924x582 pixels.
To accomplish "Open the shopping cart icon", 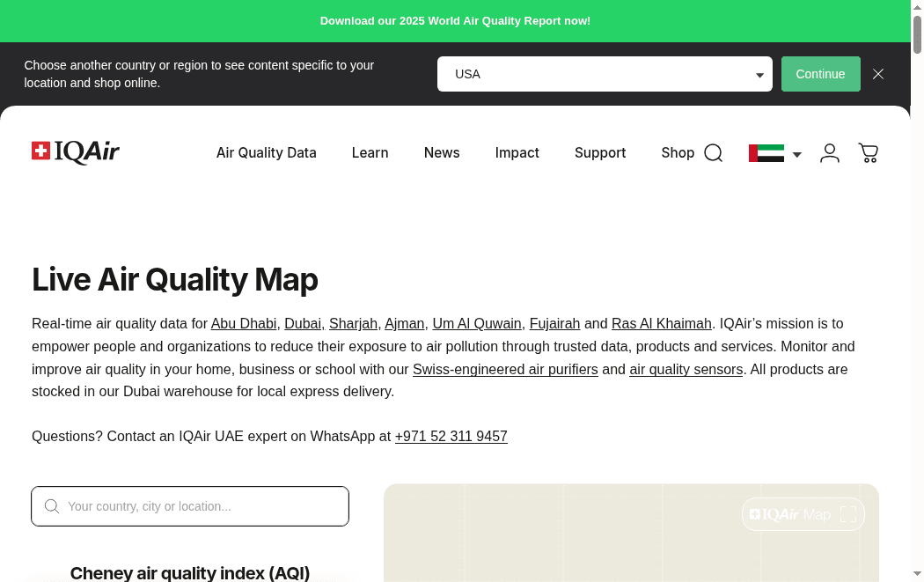I will pos(868,152).
